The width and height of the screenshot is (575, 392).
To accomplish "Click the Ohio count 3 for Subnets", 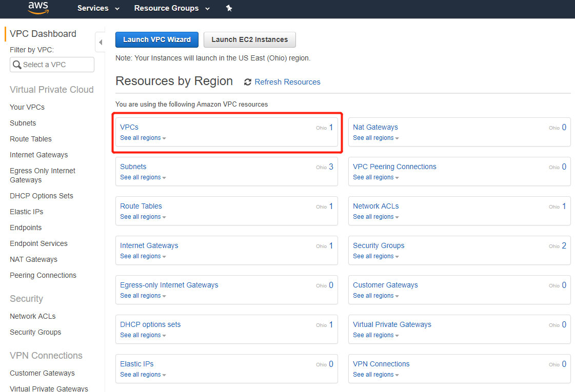I will click(x=331, y=167).
